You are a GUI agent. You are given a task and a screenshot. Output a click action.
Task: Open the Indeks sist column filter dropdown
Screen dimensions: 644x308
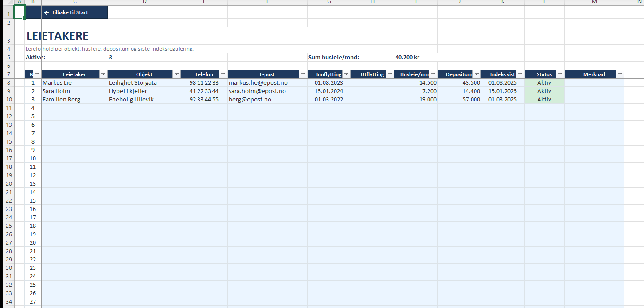pos(520,74)
